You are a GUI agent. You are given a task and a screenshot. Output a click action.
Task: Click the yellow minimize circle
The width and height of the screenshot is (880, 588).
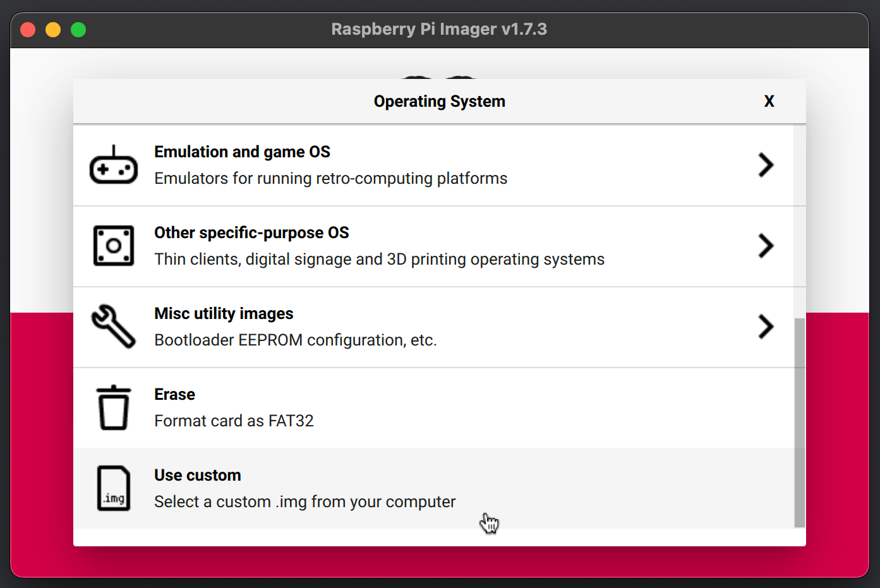point(52,29)
